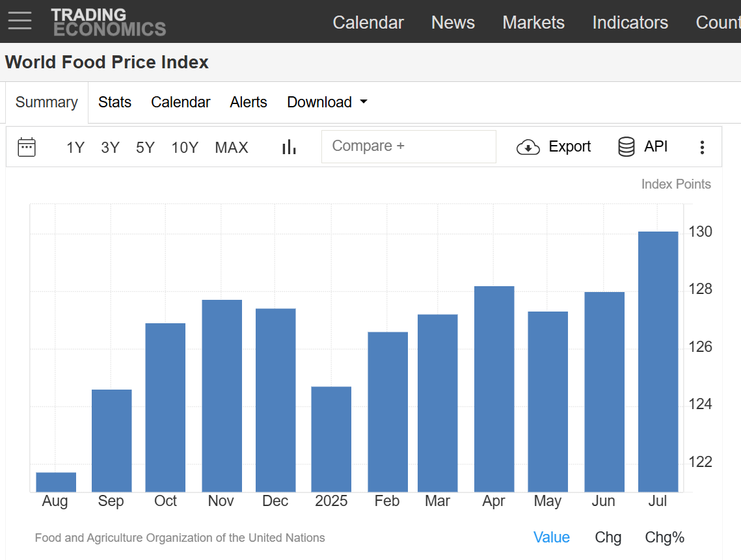The image size is (741, 560).
Task: Select the July bar on the chart
Action: (658, 358)
